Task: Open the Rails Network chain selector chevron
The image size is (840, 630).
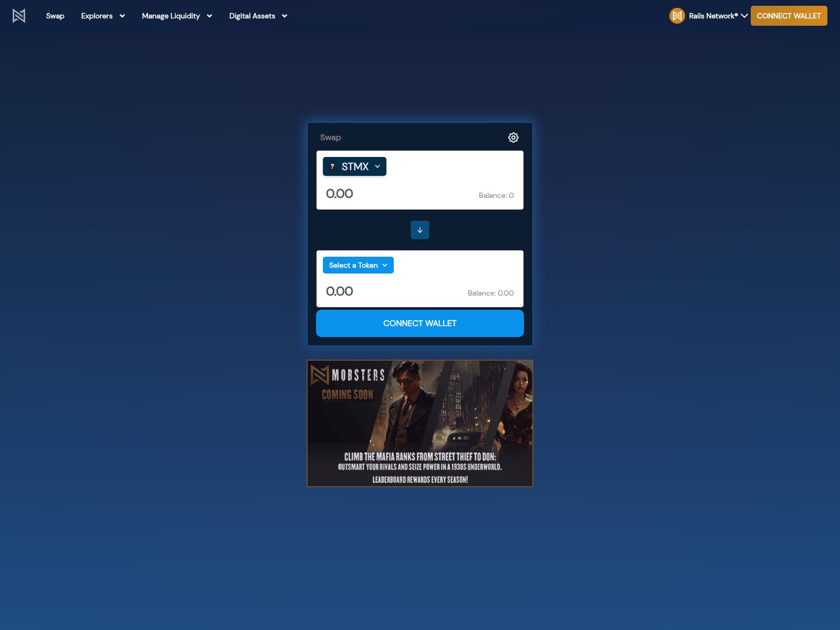Action: pos(744,16)
